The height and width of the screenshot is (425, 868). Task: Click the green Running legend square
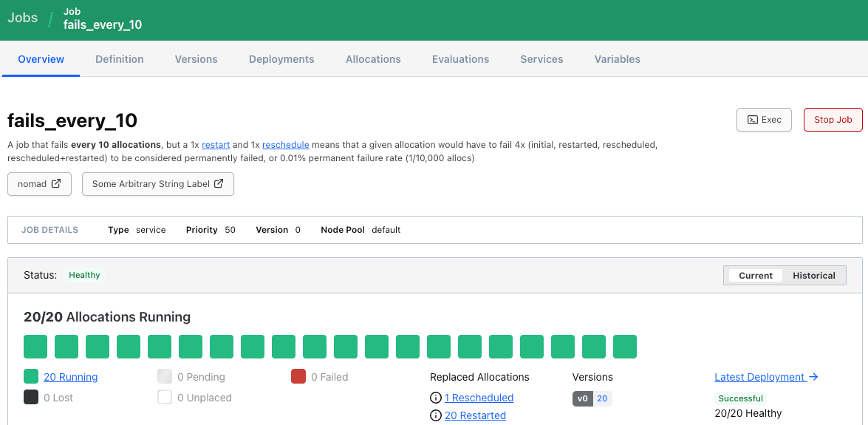[x=31, y=377]
